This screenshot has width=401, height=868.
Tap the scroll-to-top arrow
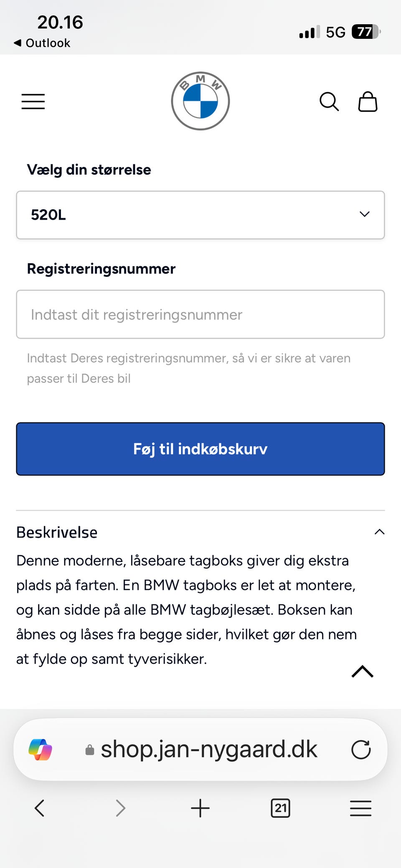click(362, 671)
